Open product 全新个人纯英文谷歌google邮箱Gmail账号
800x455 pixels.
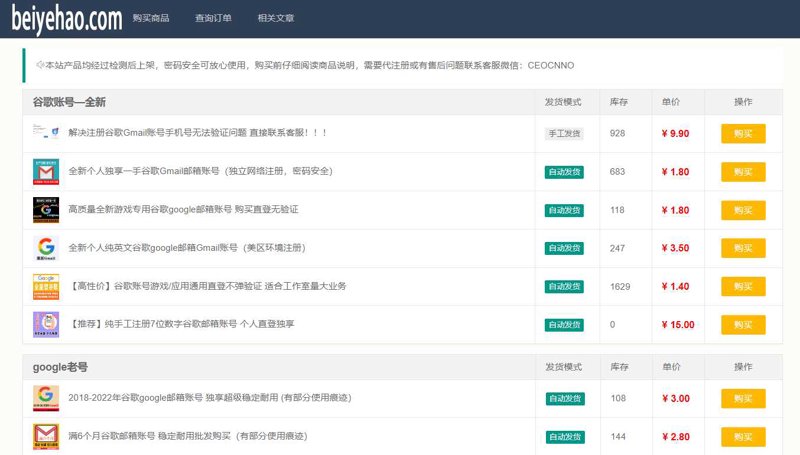pyautogui.click(x=187, y=247)
